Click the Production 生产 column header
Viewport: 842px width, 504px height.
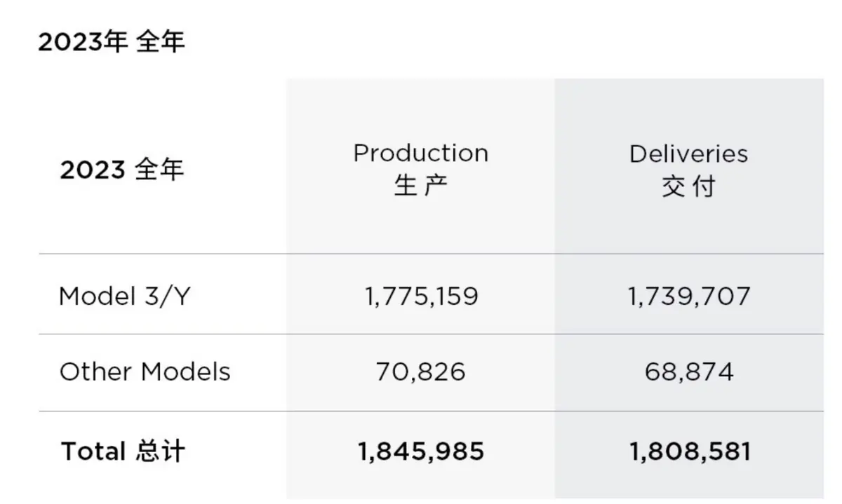(x=420, y=169)
